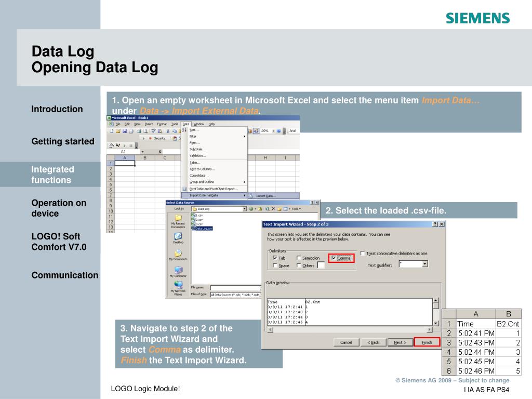This screenshot has height=399, width=532.
Task: Open the Excel Edit menu
Action: (x=127, y=124)
